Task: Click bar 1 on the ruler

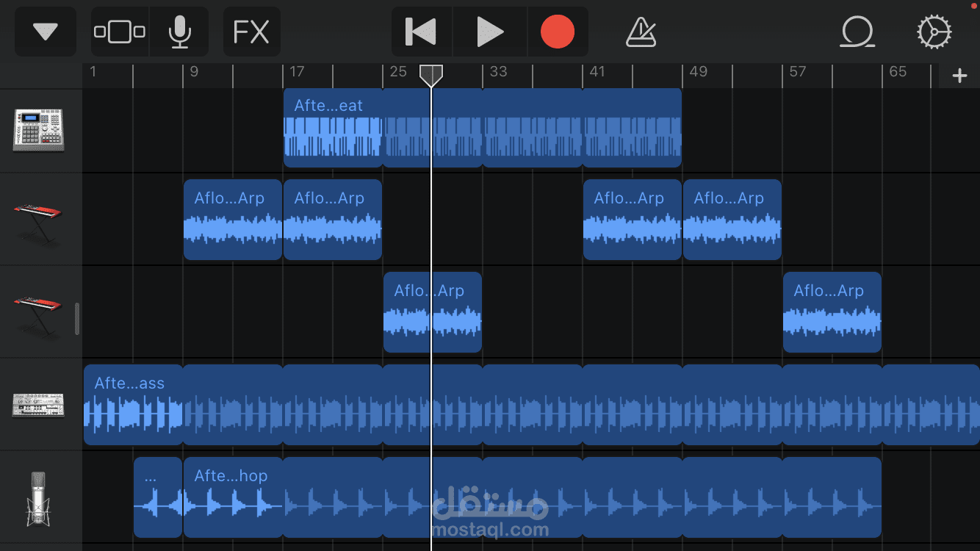Action: (x=93, y=71)
